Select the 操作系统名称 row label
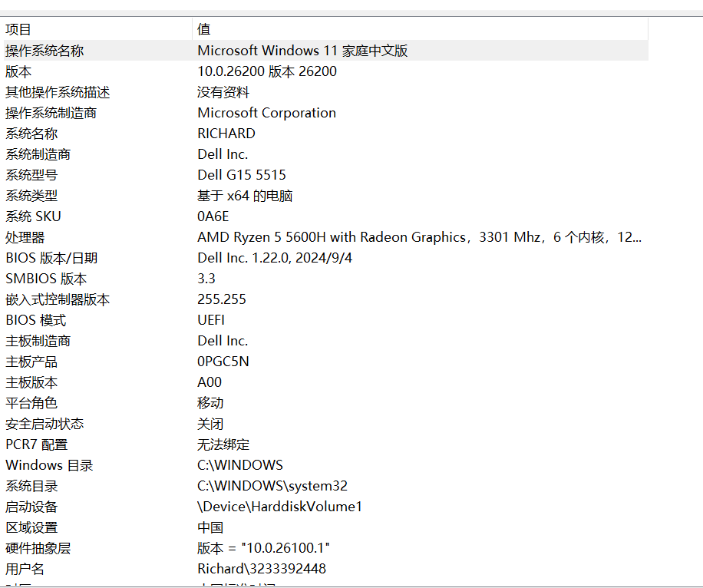The height and width of the screenshot is (588, 703). point(45,51)
